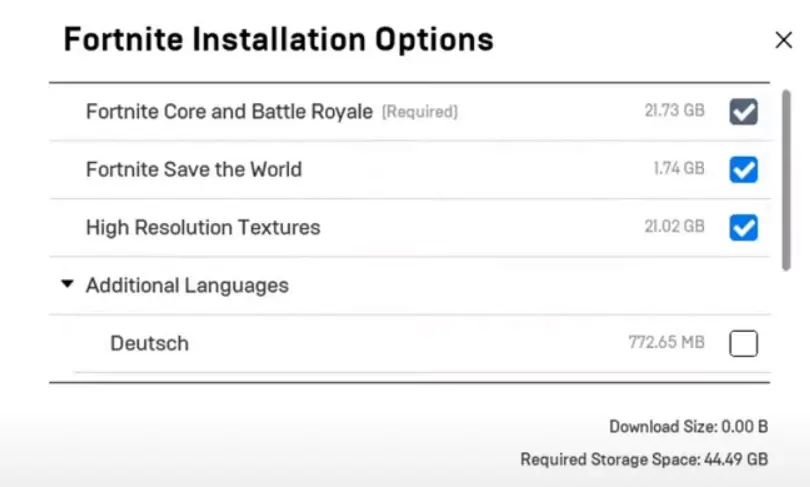810x487 pixels.
Task: Select the Fortnite Core and Battle Royale label
Action: coord(229,112)
